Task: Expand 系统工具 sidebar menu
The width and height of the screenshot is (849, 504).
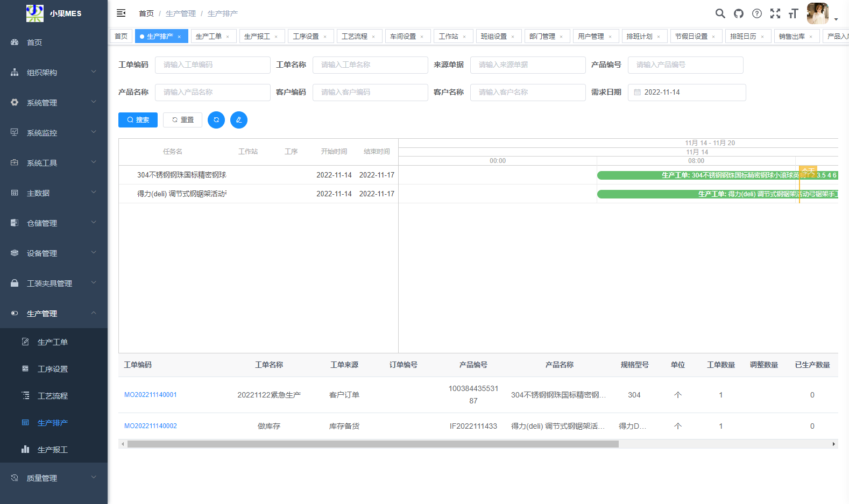Action: point(54,163)
